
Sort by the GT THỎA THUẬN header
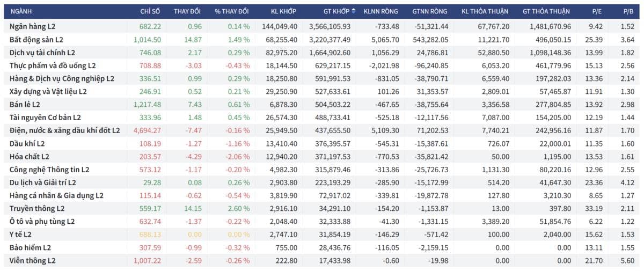546,11
